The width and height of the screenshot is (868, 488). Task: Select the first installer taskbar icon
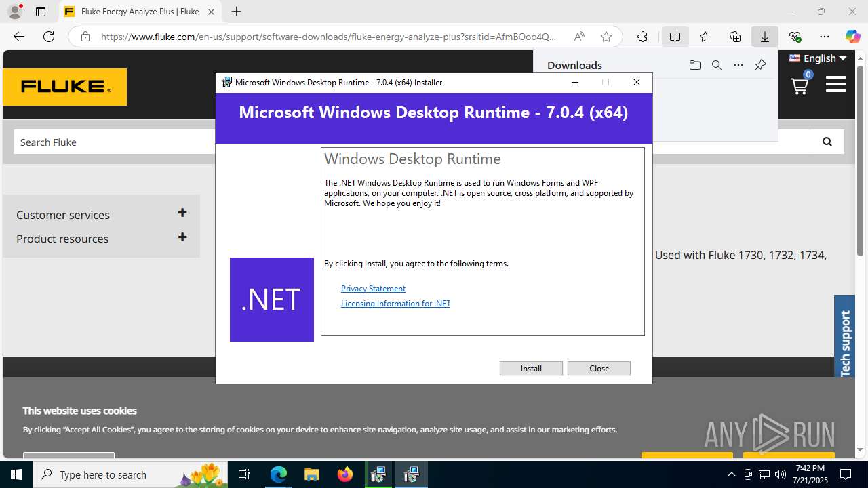pyautogui.click(x=378, y=474)
